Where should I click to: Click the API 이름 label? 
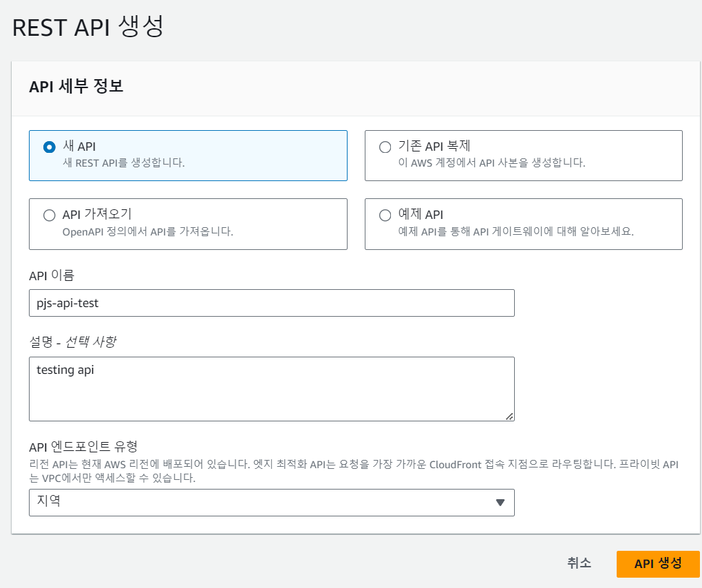pos(52,275)
